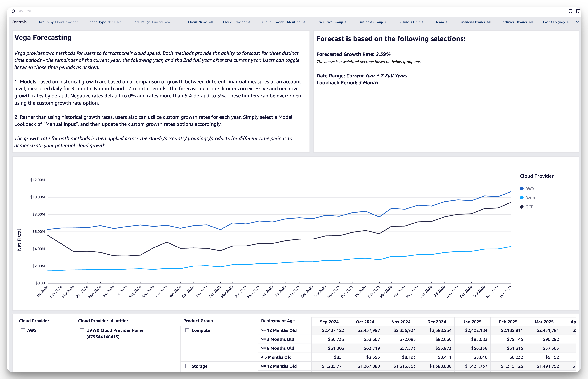This screenshot has height=379, width=588.
Task: Open the Client Name filter
Action: coord(200,22)
